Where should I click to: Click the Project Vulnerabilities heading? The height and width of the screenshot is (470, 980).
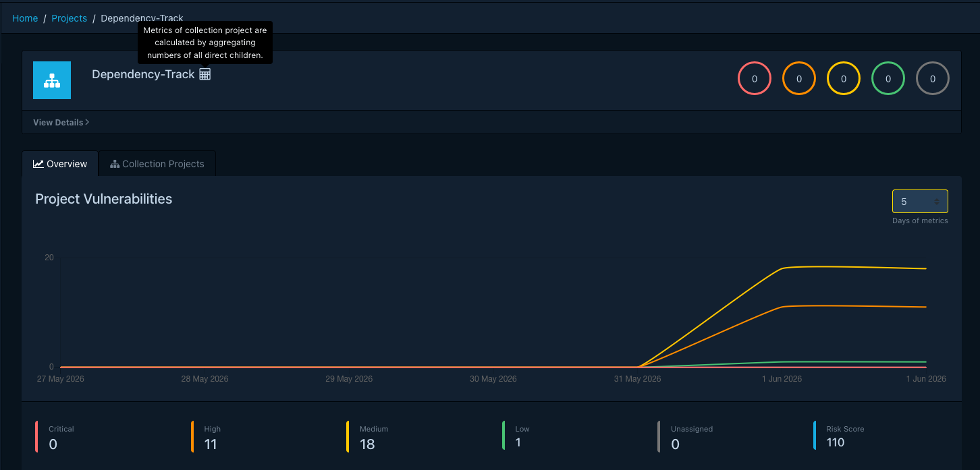click(104, 199)
